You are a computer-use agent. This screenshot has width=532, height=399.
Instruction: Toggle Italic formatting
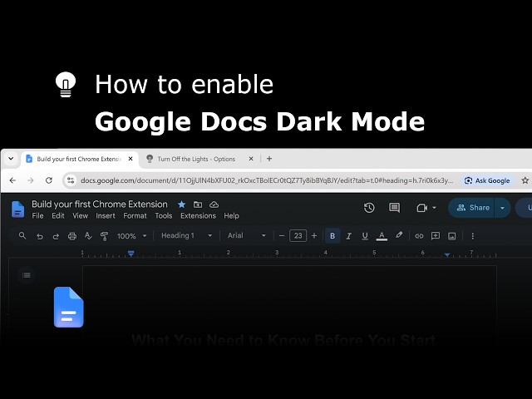[348, 236]
